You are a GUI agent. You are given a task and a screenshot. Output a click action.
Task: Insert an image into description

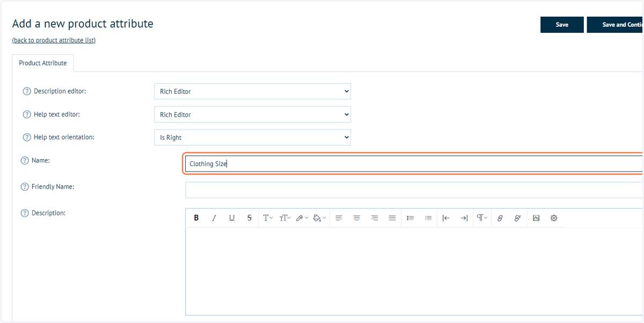536,218
